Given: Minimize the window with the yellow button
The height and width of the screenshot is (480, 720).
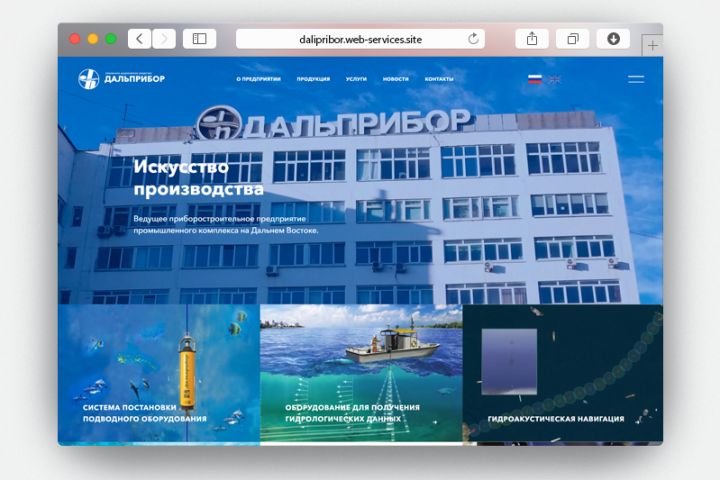Looking at the screenshot, I should (93, 39).
